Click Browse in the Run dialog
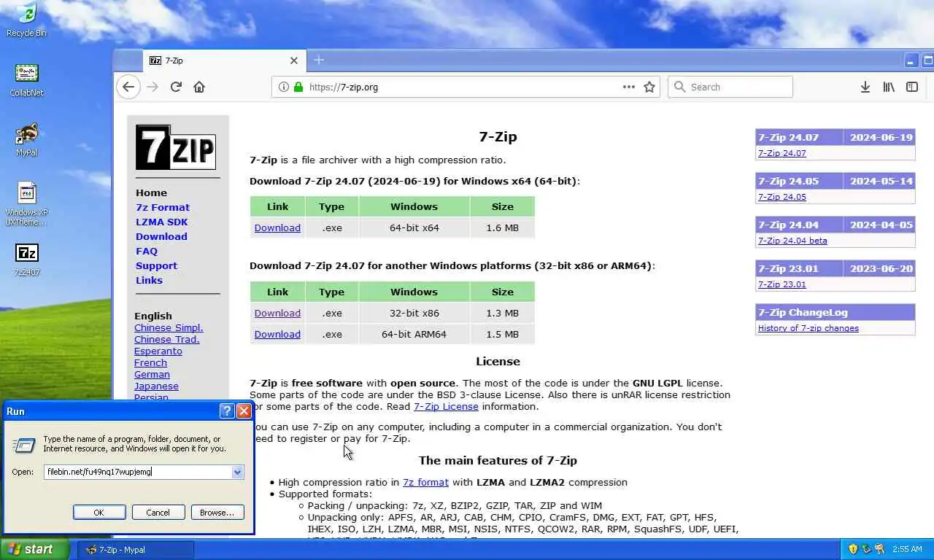 [217, 513]
